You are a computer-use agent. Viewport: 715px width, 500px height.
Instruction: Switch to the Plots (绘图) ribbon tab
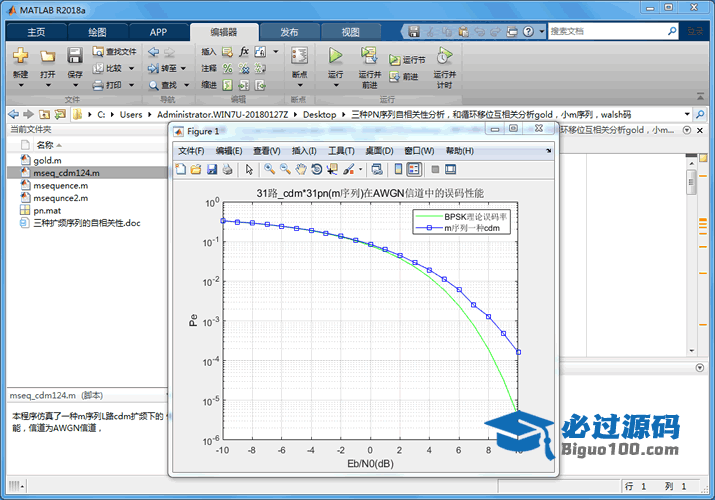tap(97, 32)
